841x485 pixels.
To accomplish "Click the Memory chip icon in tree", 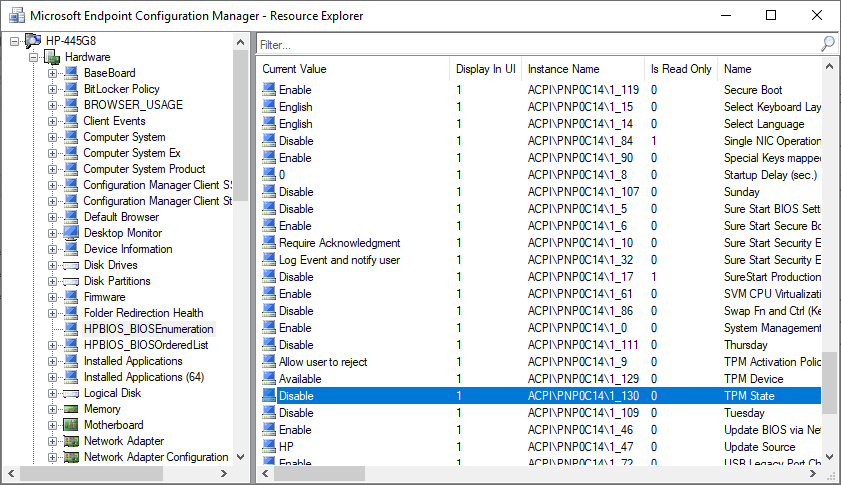I will click(x=70, y=409).
